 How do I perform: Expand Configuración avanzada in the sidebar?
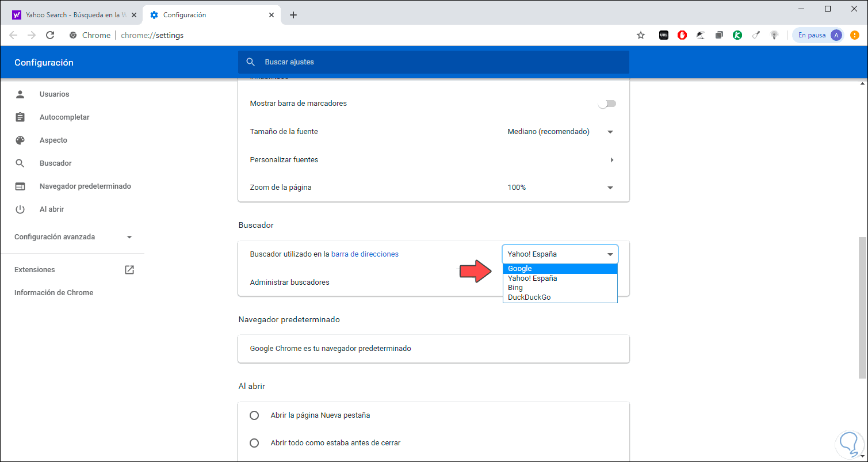(x=73, y=237)
